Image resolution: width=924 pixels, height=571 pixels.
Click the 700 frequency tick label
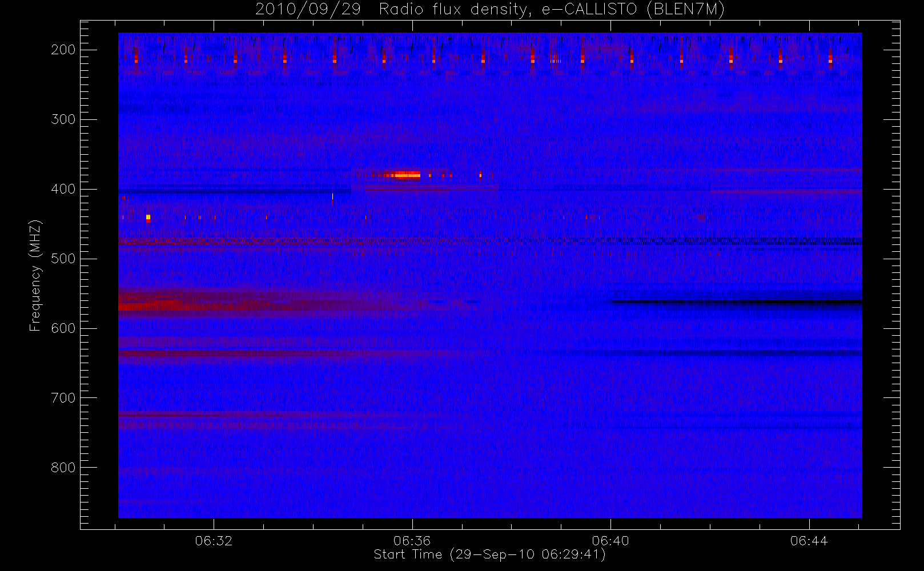point(63,398)
